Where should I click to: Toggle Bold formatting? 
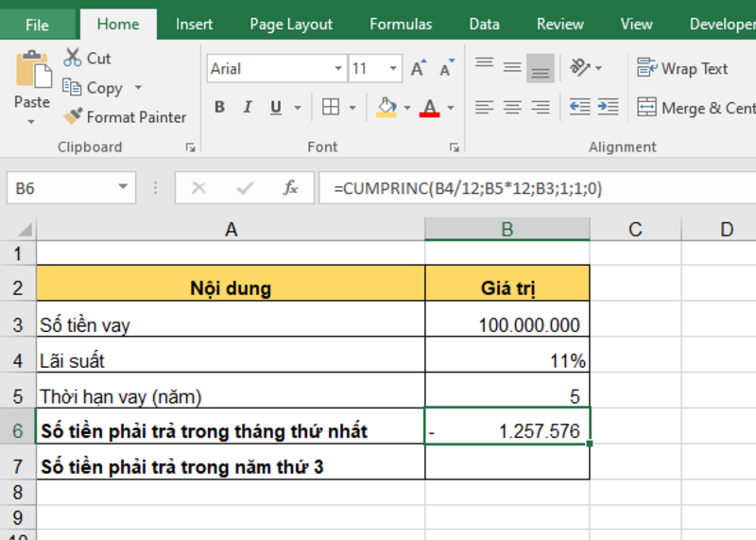click(x=219, y=108)
